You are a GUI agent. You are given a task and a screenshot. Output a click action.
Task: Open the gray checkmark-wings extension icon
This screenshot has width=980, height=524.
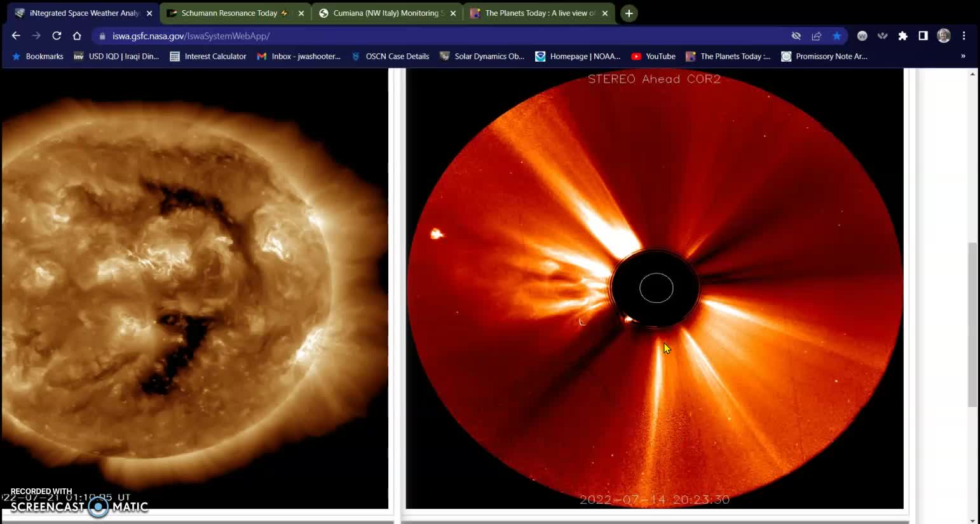pos(883,36)
